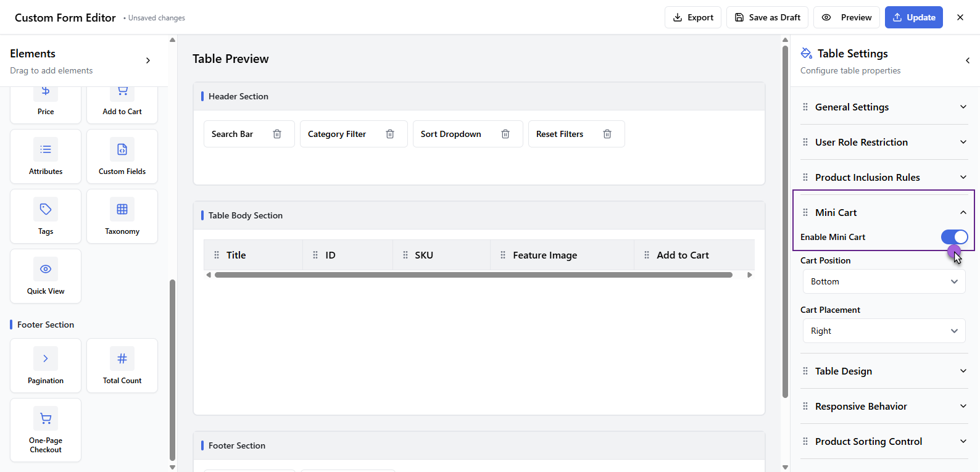Click the Update button
The image size is (980, 472).
tap(913, 17)
